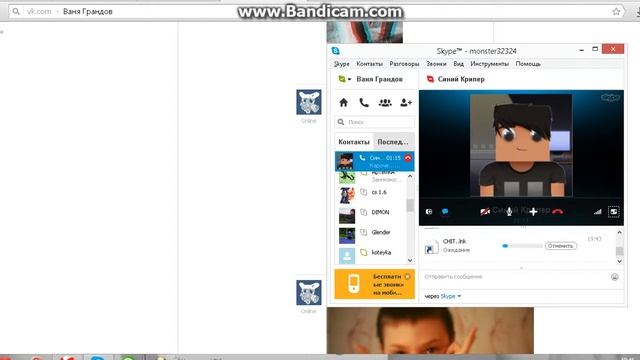Screen dimensions: 640x360
Task: Click the cs 1.6 contact avatar
Action: [347, 195]
